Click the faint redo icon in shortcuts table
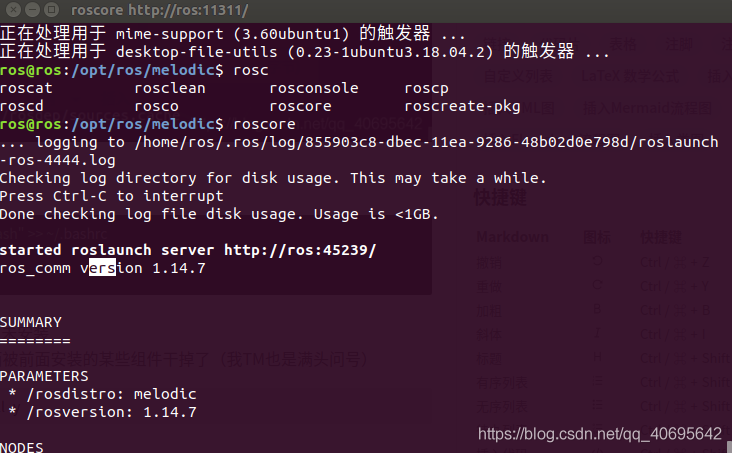Image resolution: width=732 pixels, height=453 pixels. (x=595, y=287)
